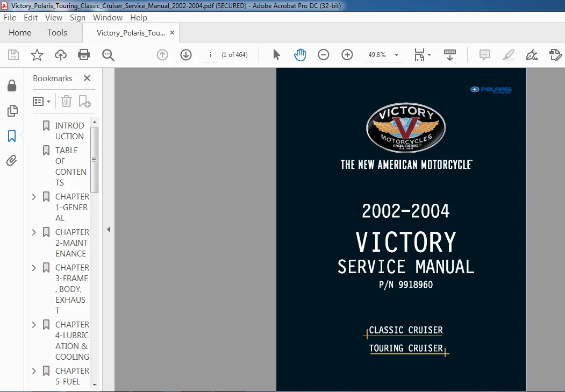Jump to CHAPTER 4-LUBRICATION & COOLING bookmark
Image resolution: width=565 pixels, height=392 pixels.
tap(72, 340)
